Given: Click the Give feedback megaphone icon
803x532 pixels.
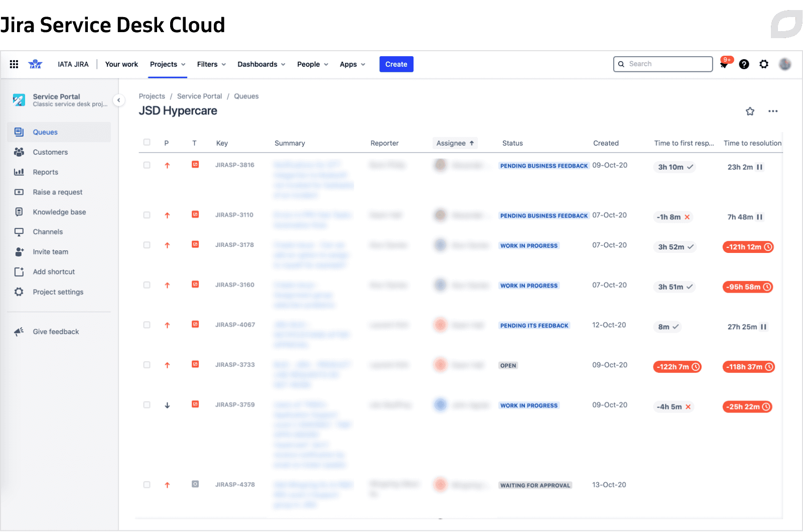Looking at the screenshot, I should coord(19,332).
